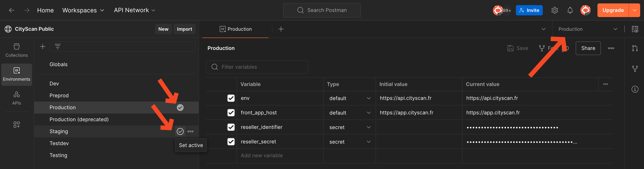Configure workspace sidebar apps icon
This screenshot has width=644, height=169.
click(x=16, y=124)
